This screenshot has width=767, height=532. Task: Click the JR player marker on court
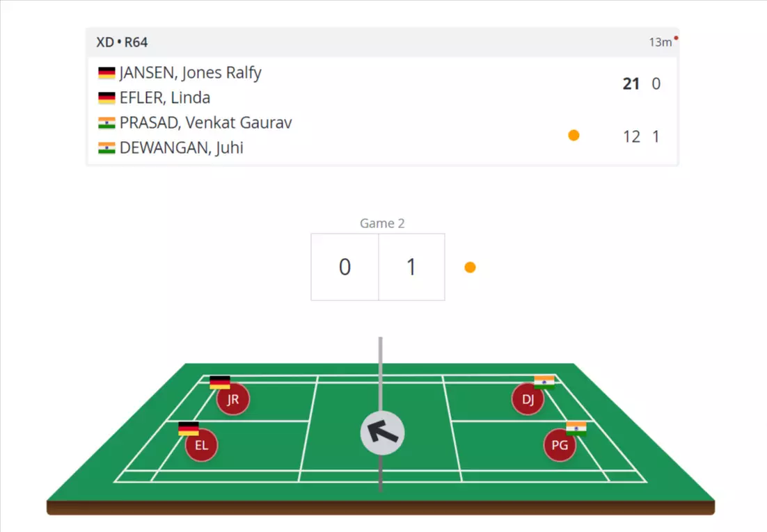[x=232, y=399]
